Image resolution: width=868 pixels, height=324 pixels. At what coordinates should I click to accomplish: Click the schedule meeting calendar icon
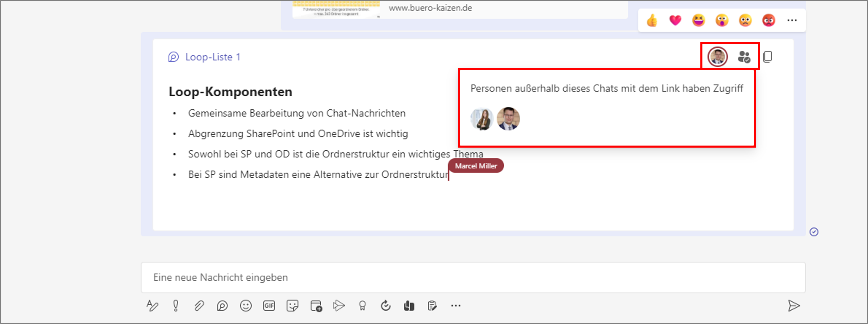pos(316,306)
